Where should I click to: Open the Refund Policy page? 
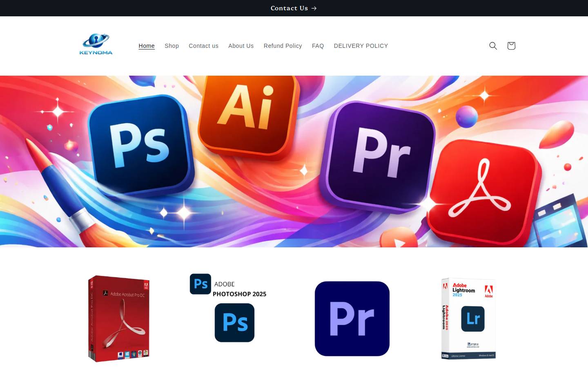[x=283, y=46]
